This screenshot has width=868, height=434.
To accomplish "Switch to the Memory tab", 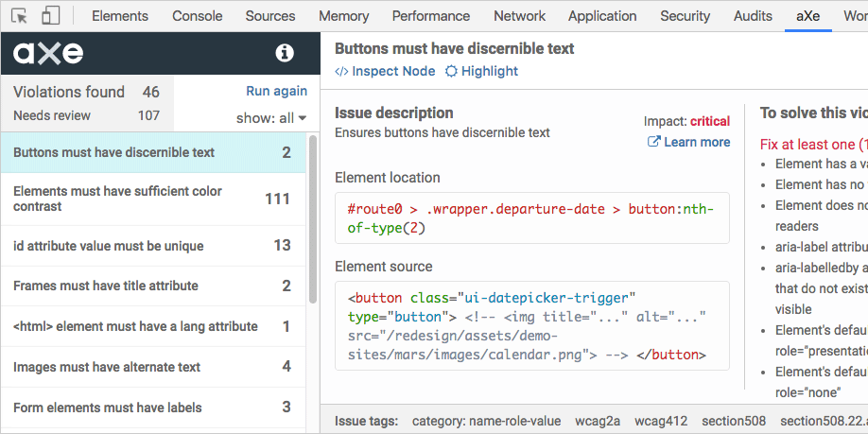I will pos(344,16).
